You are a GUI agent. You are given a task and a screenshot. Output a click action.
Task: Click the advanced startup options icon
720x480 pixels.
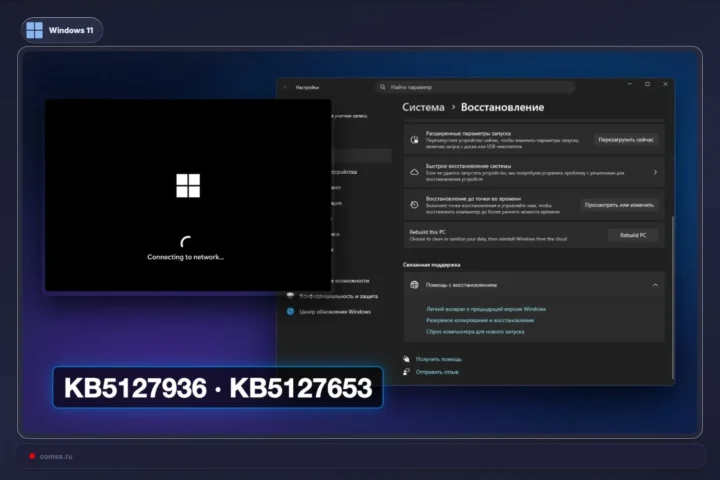(x=414, y=140)
